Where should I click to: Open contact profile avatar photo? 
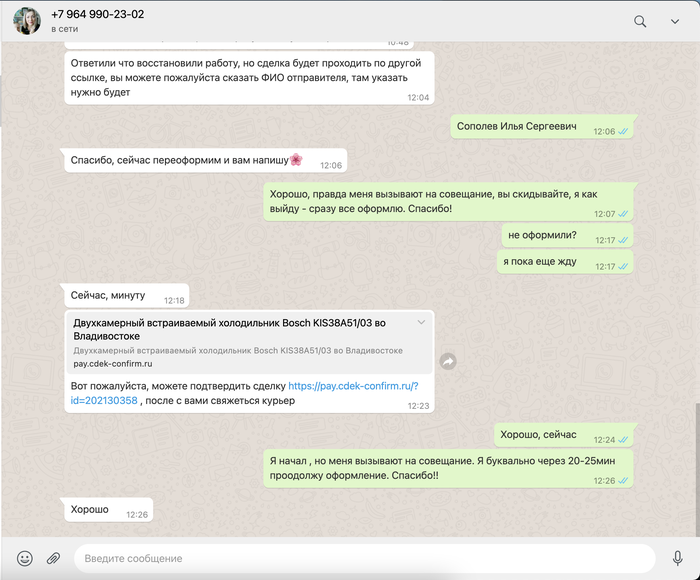[x=27, y=21]
